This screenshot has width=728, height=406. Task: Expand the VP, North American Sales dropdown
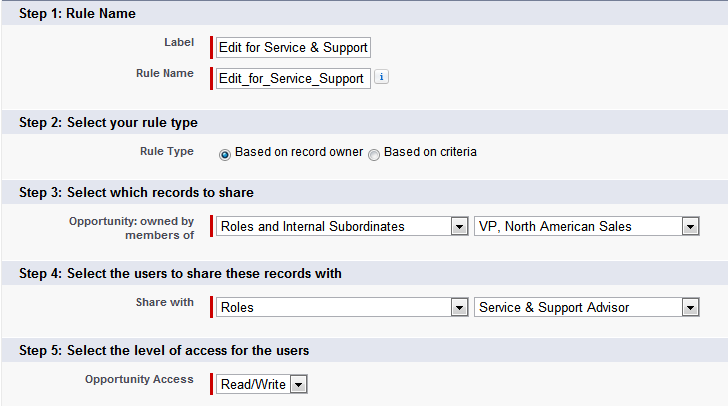587,227
